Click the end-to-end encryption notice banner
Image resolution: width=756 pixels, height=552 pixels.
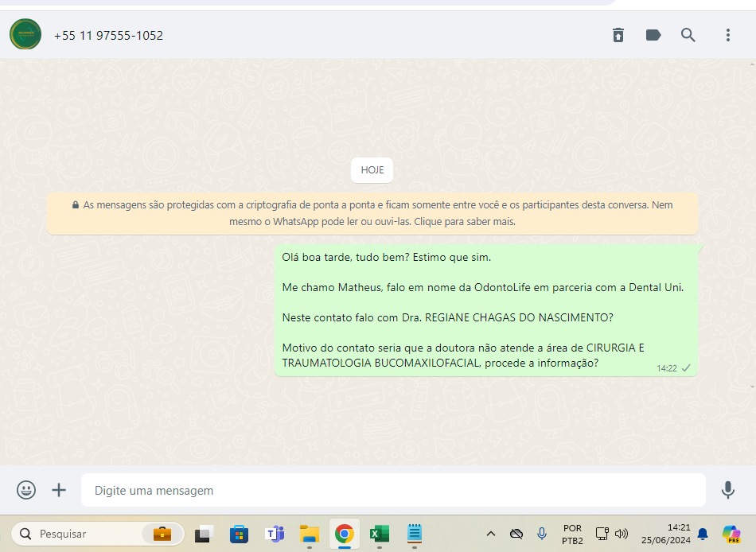click(x=372, y=214)
